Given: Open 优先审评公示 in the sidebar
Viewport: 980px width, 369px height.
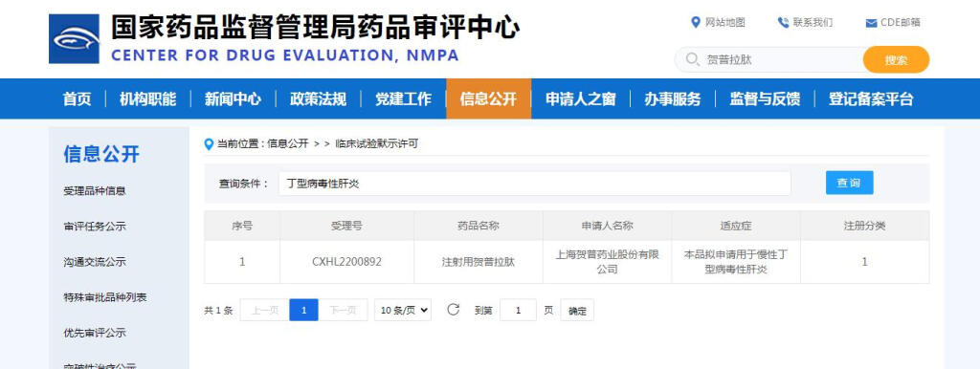Looking at the screenshot, I should (x=95, y=333).
